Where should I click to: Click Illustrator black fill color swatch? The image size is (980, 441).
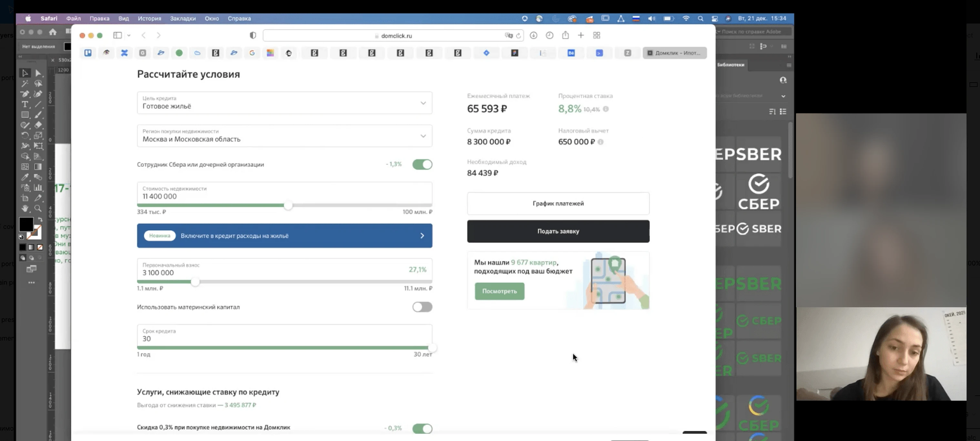[x=26, y=224]
